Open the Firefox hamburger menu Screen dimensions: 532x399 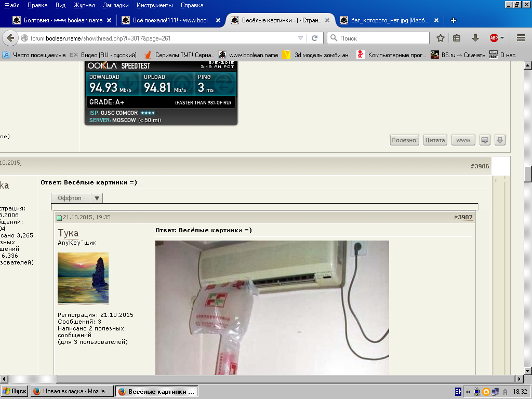521,38
